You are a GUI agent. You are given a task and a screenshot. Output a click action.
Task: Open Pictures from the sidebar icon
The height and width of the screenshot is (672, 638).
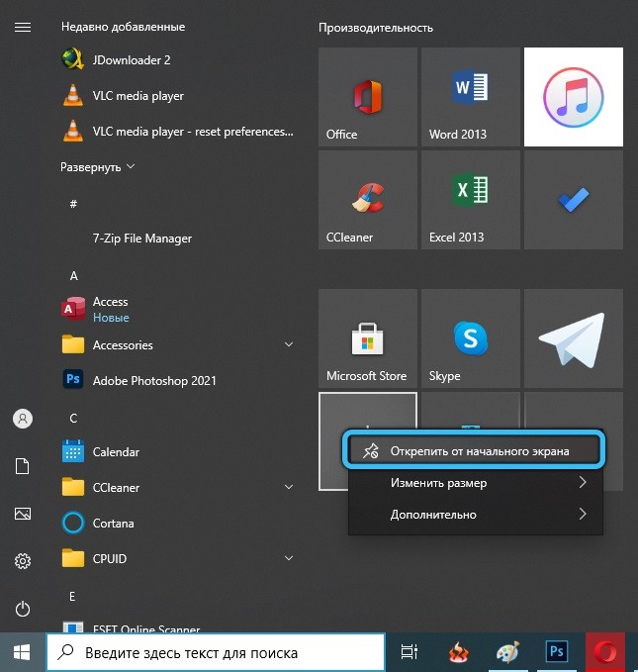click(x=23, y=514)
